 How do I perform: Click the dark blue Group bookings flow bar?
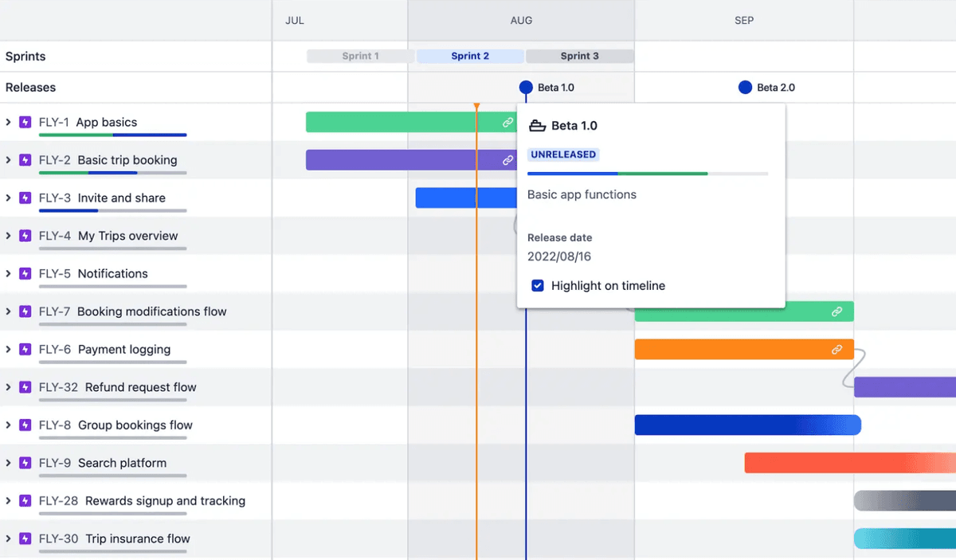click(748, 425)
